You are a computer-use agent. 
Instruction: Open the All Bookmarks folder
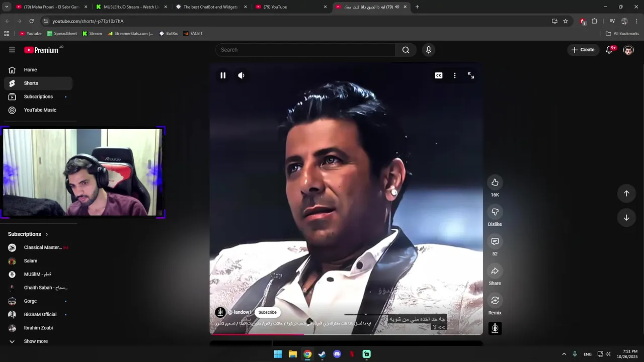(x=622, y=34)
